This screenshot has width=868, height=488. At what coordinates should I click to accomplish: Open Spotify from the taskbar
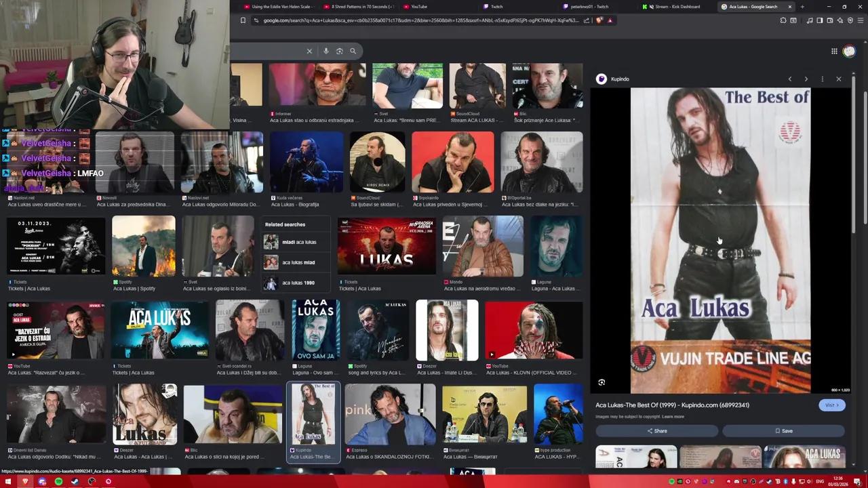click(x=57, y=482)
